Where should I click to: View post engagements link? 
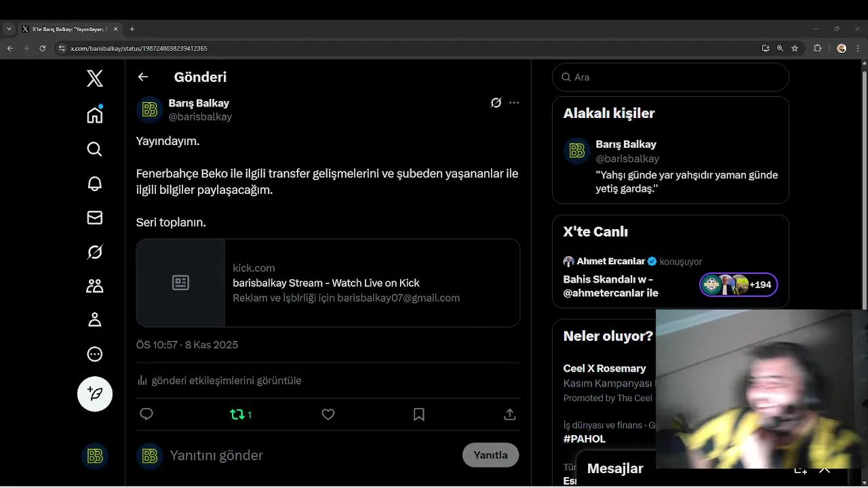[219, 380]
